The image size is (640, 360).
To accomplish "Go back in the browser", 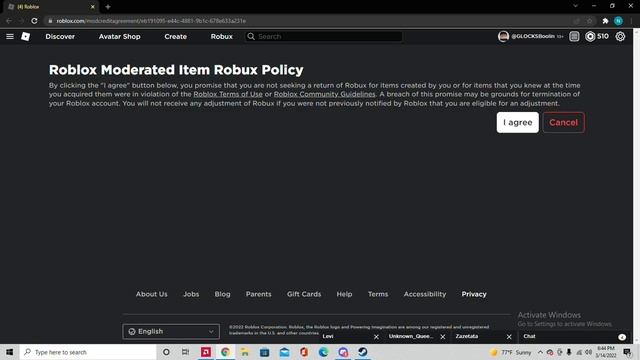I will click(9, 21).
